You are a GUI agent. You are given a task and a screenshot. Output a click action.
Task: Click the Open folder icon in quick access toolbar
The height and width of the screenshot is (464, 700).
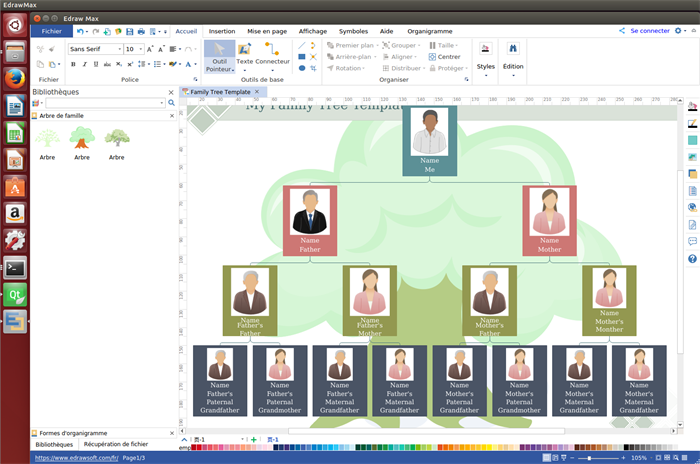(x=118, y=31)
